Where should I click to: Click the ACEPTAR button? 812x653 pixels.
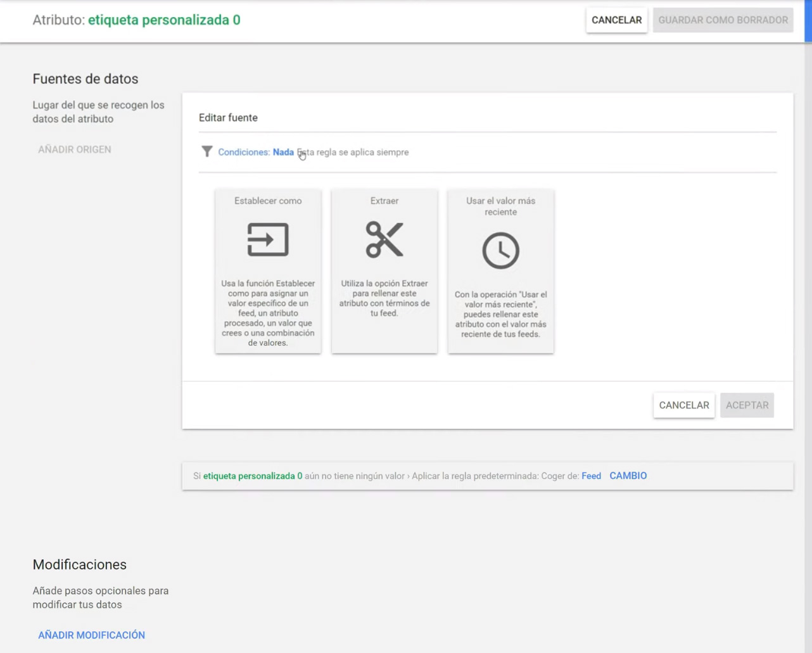coord(747,405)
